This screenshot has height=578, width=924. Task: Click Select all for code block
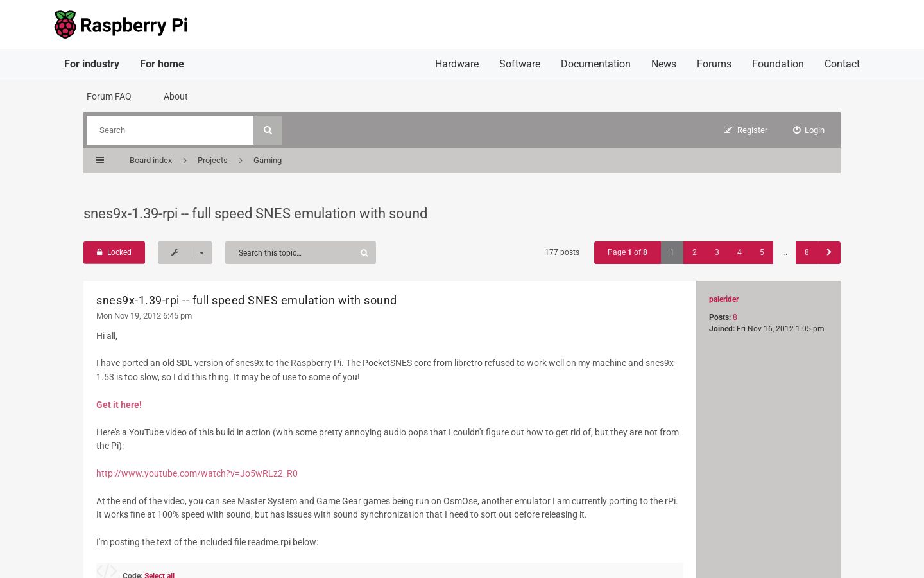point(159,575)
